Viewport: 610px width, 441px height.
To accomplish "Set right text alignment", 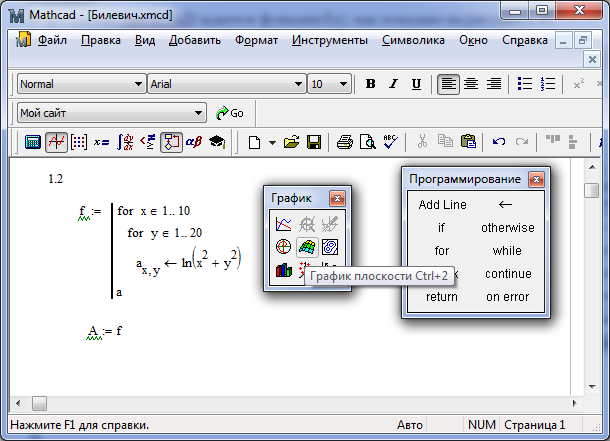I will (494, 84).
